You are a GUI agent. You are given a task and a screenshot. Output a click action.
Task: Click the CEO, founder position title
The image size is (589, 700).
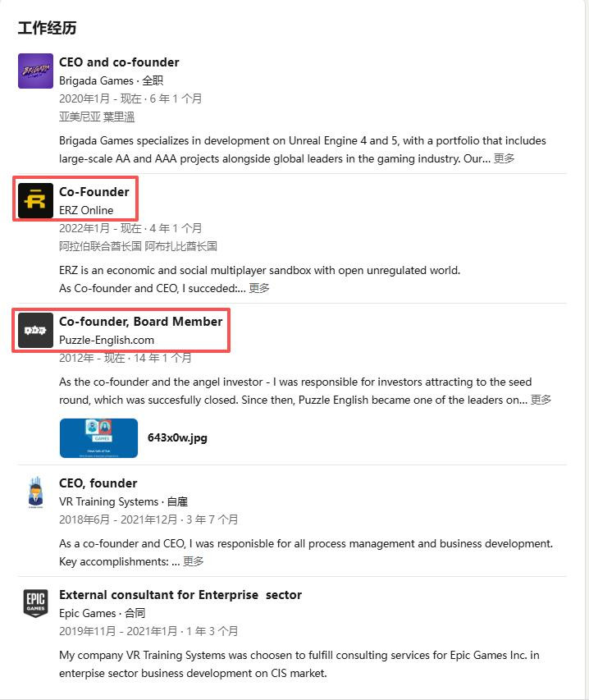pos(98,483)
